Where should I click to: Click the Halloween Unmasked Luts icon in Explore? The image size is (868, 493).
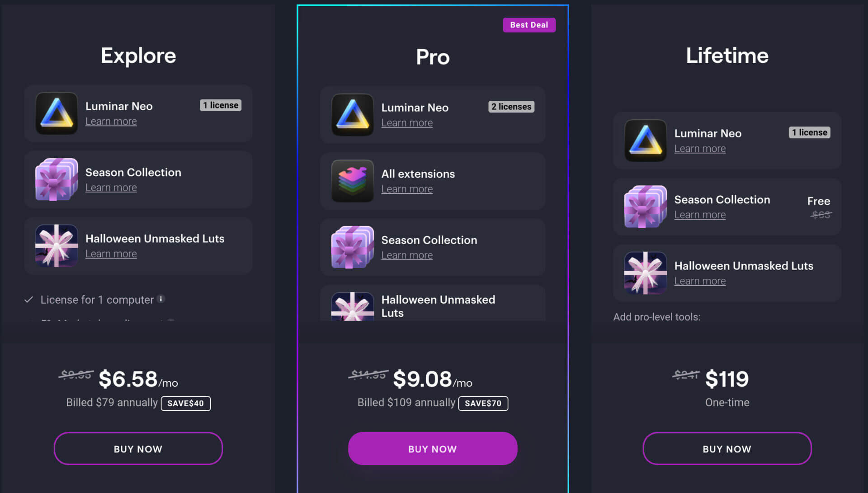point(57,246)
